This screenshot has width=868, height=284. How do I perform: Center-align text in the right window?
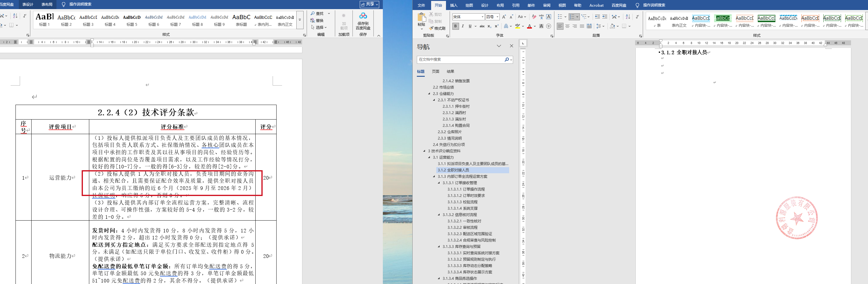click(567, 26)
